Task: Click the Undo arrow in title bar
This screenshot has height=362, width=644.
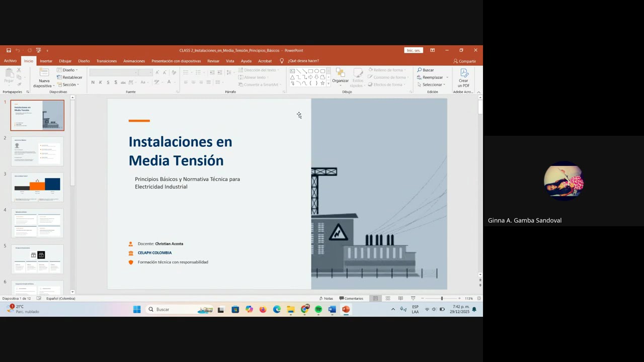Action: point(18,50)
